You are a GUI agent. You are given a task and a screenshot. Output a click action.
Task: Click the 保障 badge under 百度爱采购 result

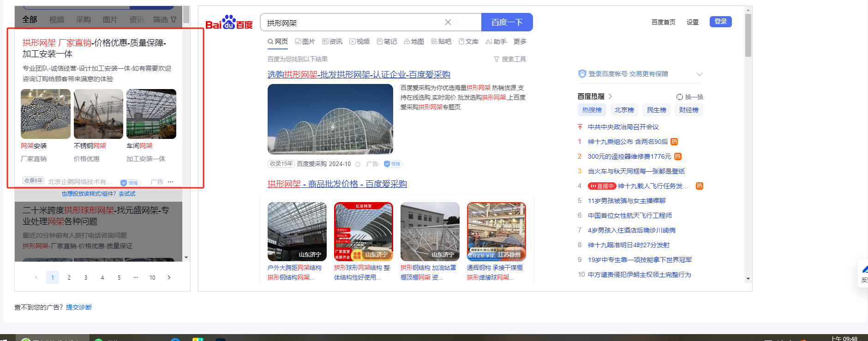[x=394, y=164]
